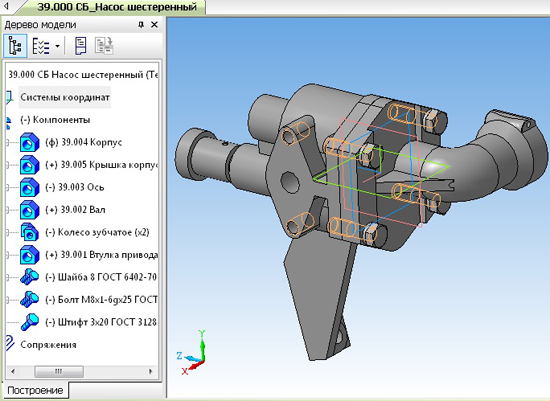The width and height of the screenshot is (550, 401).
Task: Click the tab scroll-left arrow at top
Action: [x=6, y=6]
